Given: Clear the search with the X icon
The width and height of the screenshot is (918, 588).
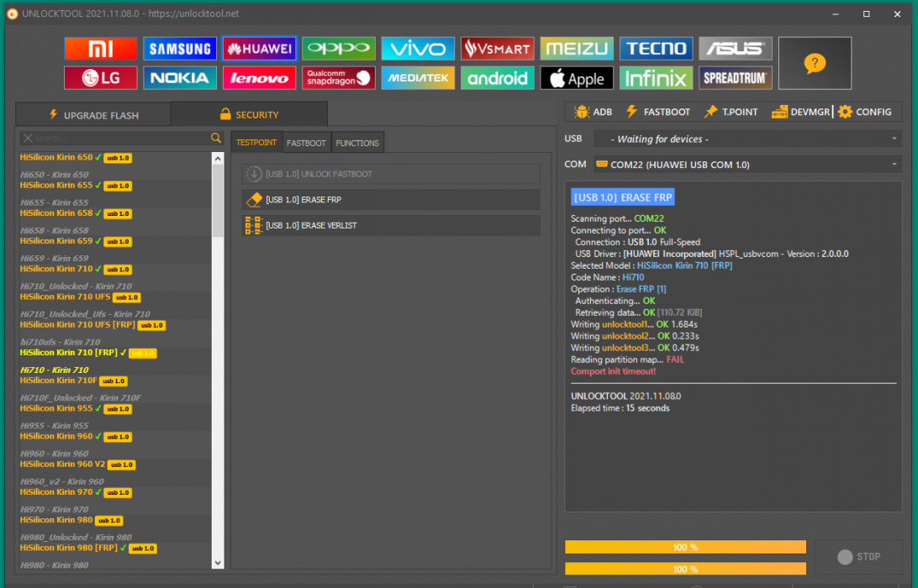Looking at the screenshot, I should (x=28, y=138).
